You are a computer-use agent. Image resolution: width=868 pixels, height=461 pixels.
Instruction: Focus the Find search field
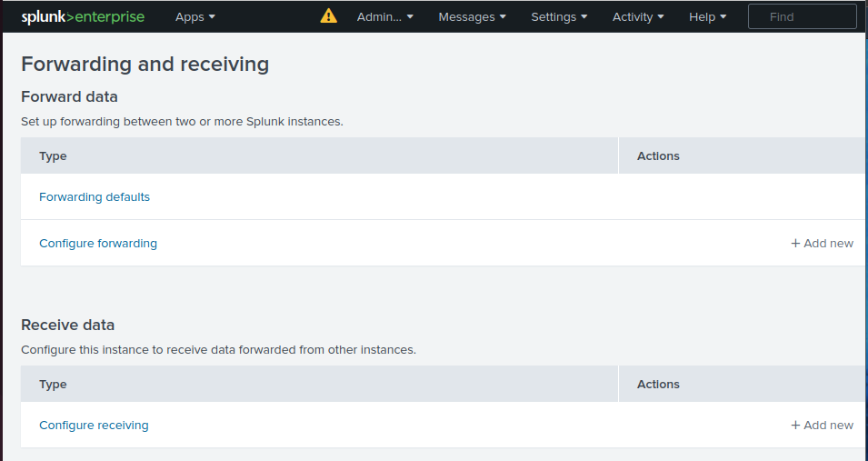(x=802, y=16)
